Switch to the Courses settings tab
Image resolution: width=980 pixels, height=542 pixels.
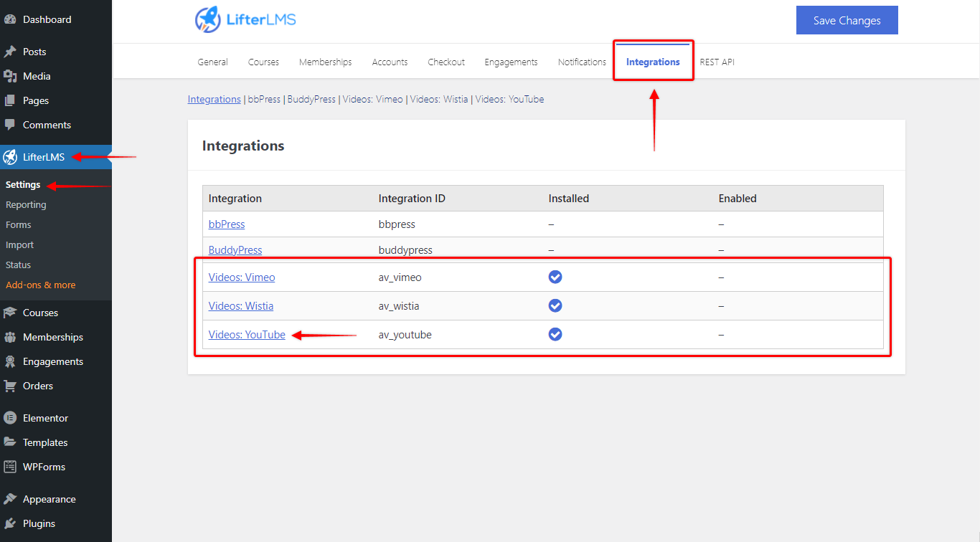[x=263, y=62]
